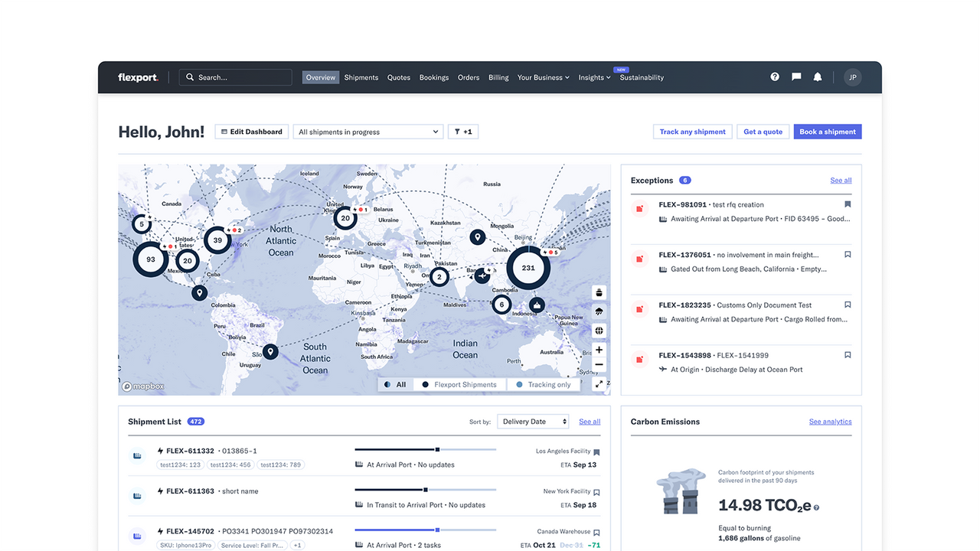Expand the +1 tags on FLEX-145702
Image resolution: width=980 pixels, height=551 pixels.
tap(298, 546)
